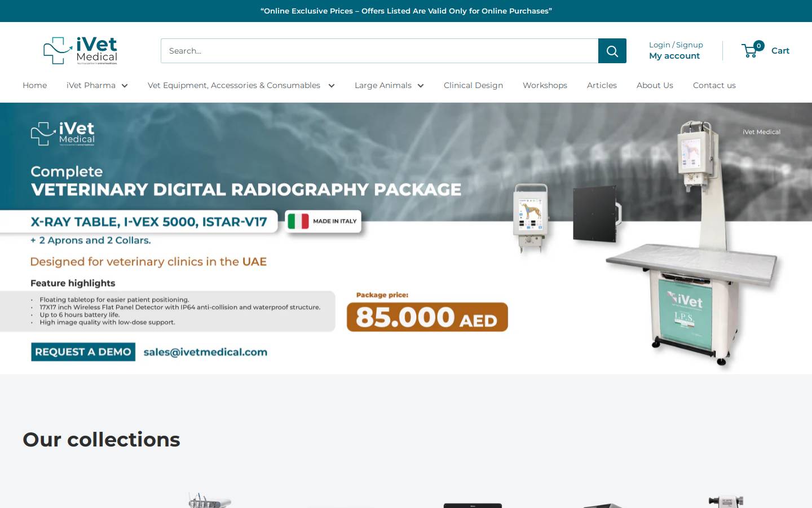Click the Cart text link

(x=780, y=51)
